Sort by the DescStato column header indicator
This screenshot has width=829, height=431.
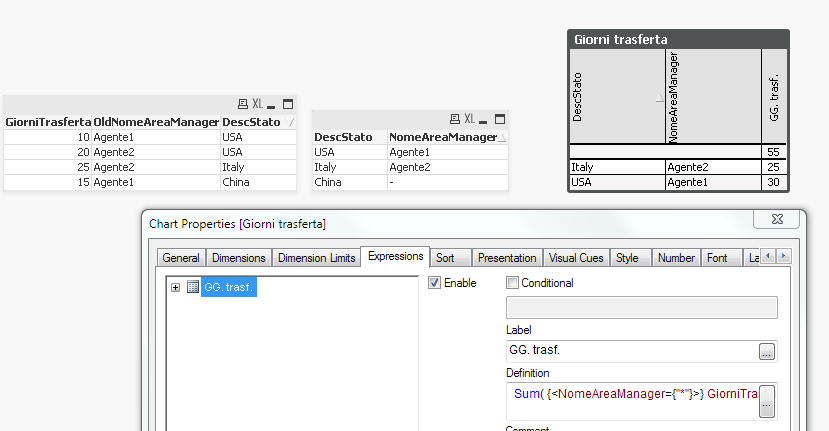tap(291, 122)
